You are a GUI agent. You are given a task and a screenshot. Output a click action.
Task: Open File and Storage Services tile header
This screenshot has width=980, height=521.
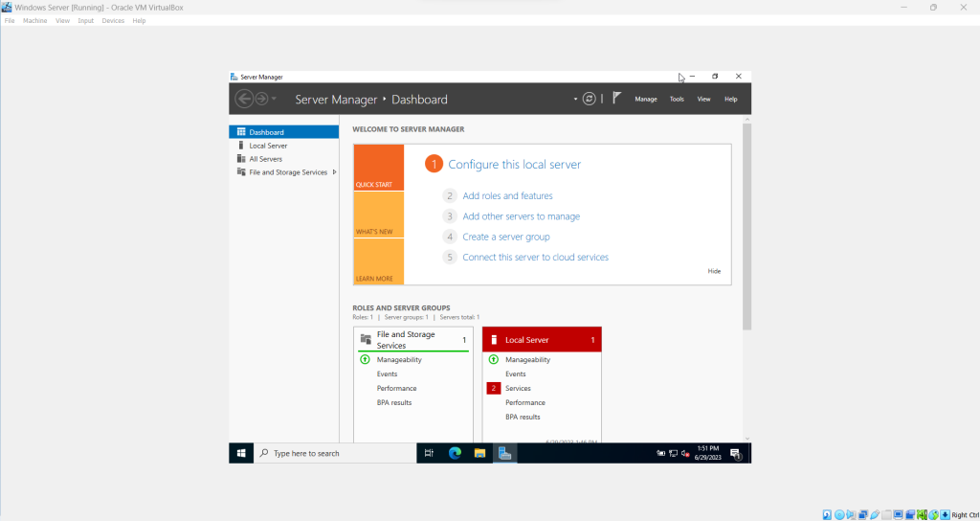(413, 340)
